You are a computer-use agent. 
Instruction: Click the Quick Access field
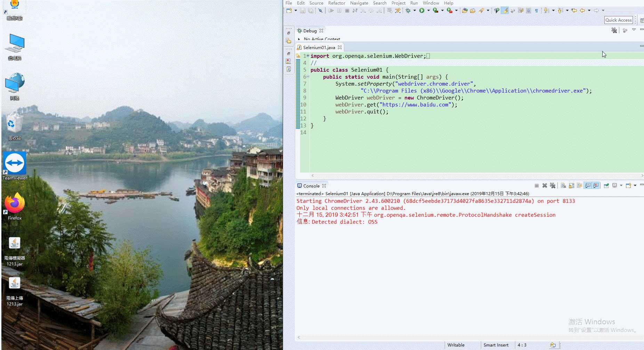618,20
